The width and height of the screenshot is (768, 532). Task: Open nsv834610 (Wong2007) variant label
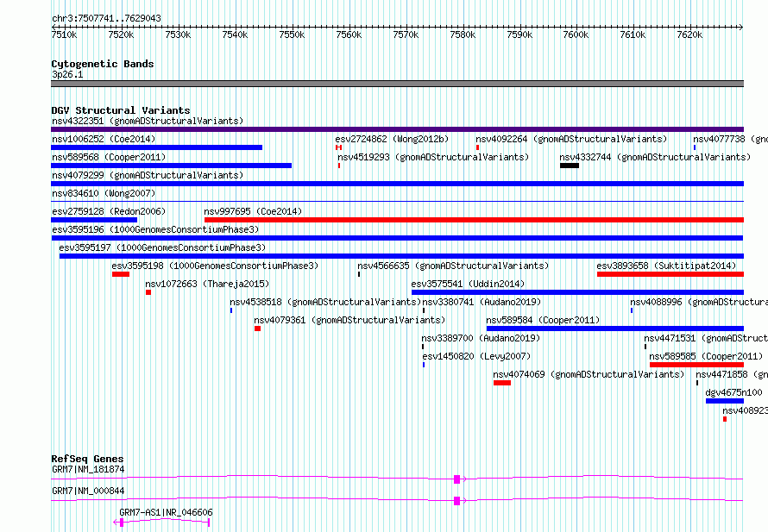click(x=104, y=193)
